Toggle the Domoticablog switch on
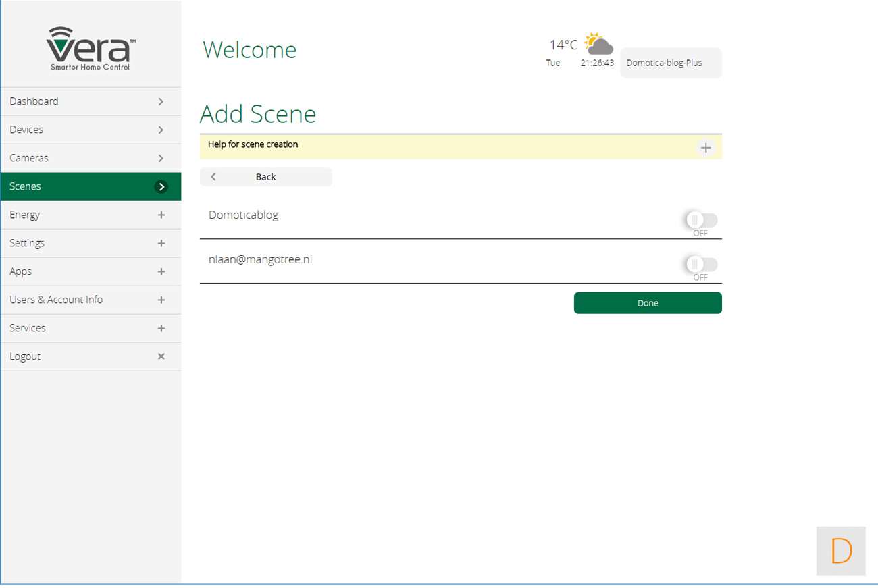 click(701, 220)
